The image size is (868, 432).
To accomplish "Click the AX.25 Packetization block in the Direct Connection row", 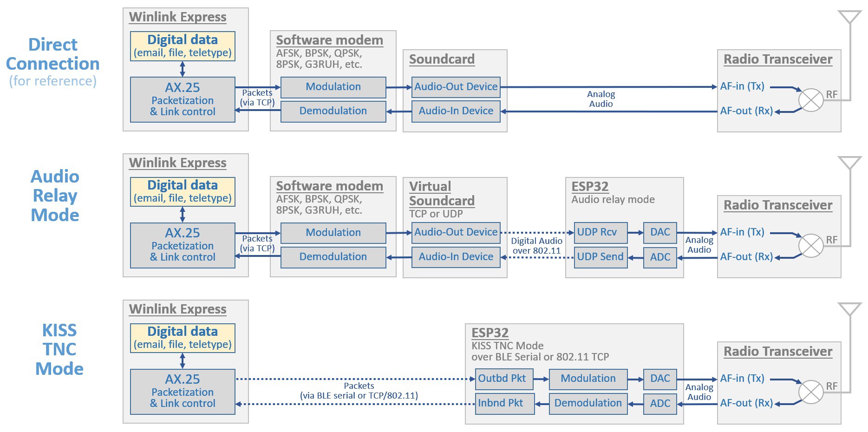I will pyautogui.click(x=183, y=99).
